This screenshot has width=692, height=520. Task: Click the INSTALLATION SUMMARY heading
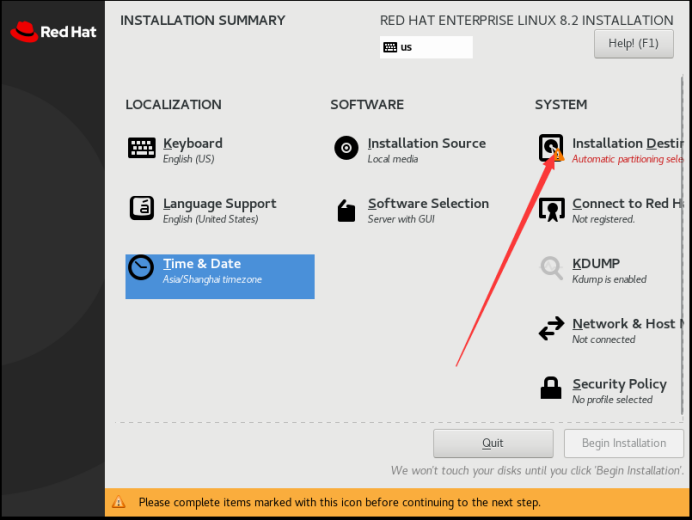tap(203, 20)
